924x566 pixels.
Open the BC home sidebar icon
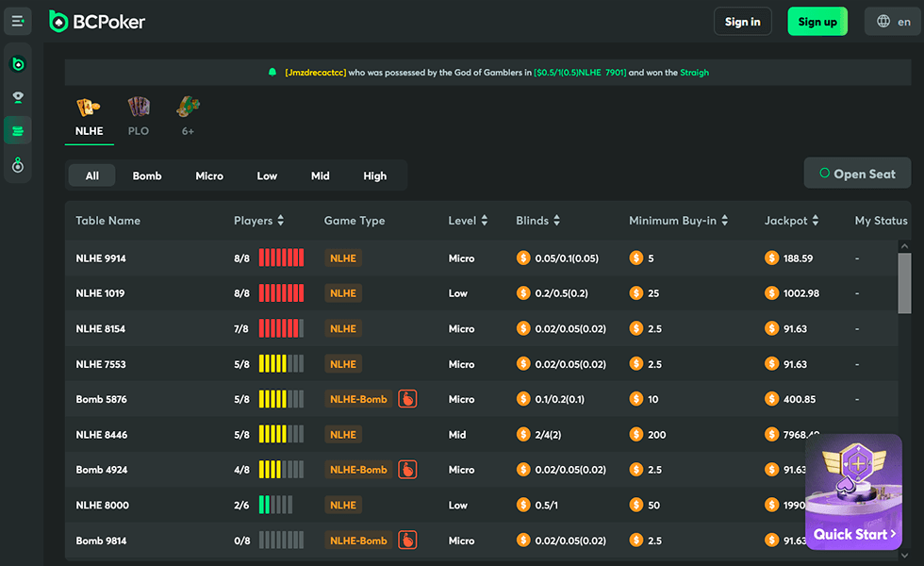tap(18, 64)
